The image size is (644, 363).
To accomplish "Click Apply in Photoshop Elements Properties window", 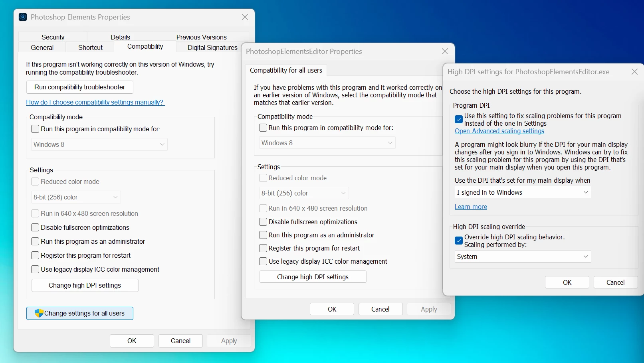I will (x=229, y=341).
